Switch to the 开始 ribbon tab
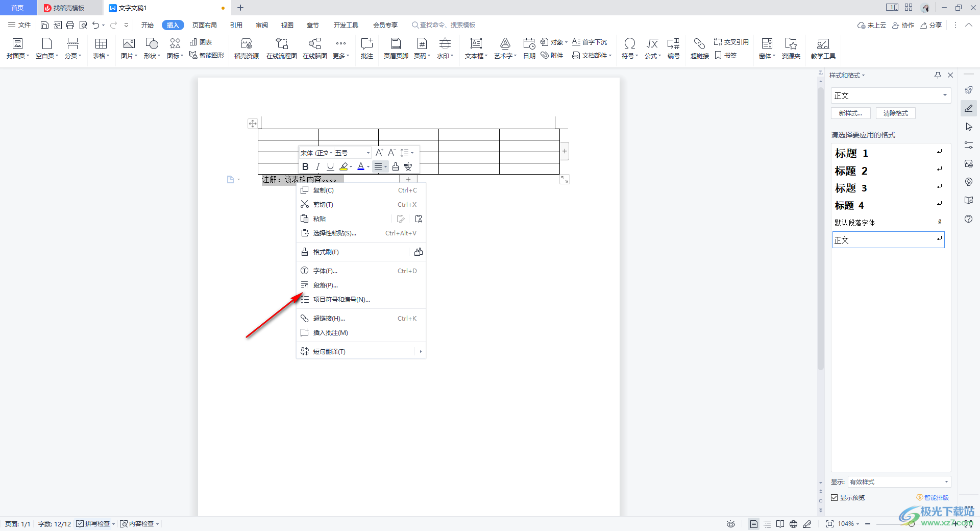Image resolution: width=980 pixels, height=531 pixels. click(x=148, y=25)
